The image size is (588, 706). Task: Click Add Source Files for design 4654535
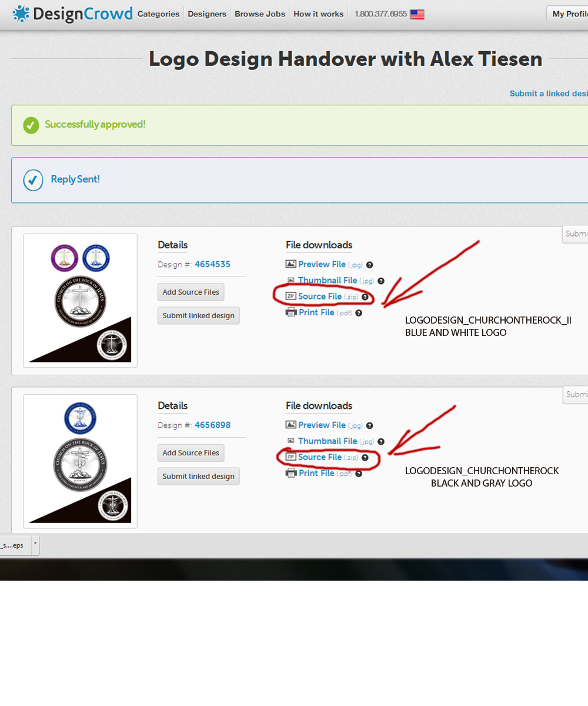(191, 292)
